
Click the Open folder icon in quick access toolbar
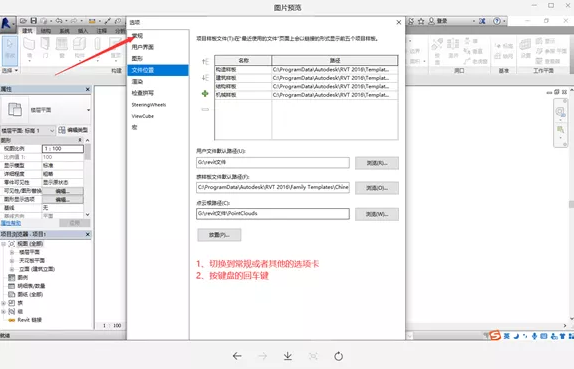[x=23, y=21]
